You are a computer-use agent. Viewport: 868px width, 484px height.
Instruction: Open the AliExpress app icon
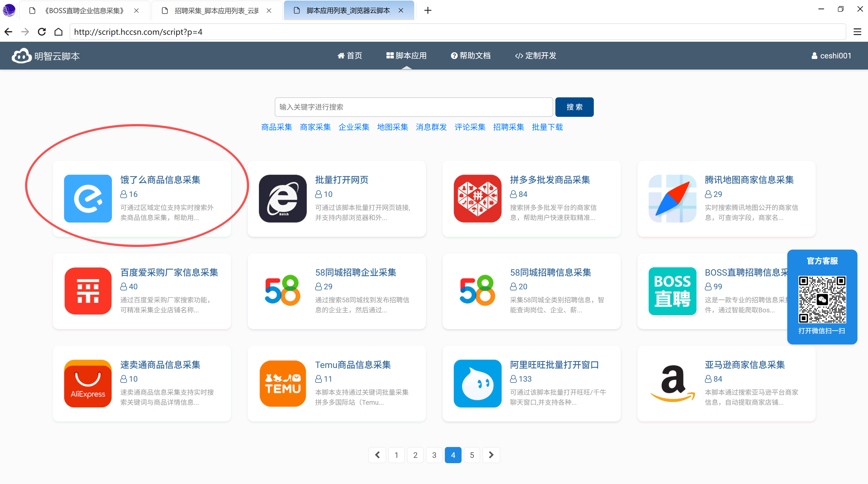pos(88,383)
